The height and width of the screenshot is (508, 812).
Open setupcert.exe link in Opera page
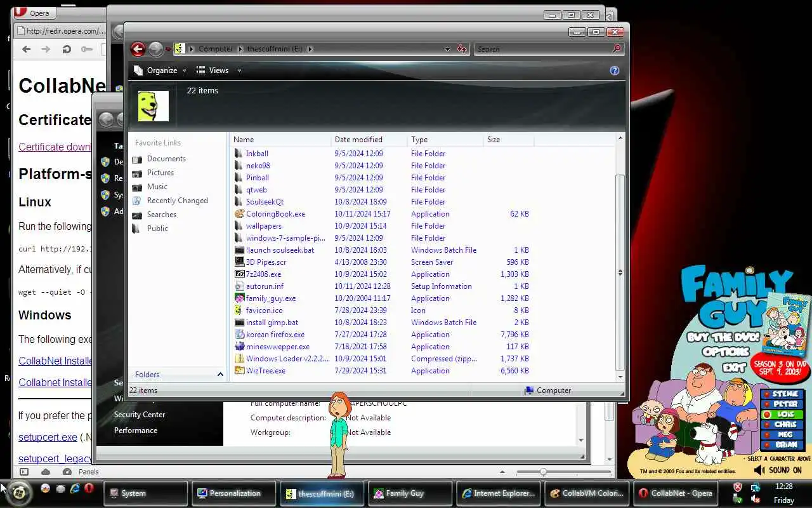point(48,438)
